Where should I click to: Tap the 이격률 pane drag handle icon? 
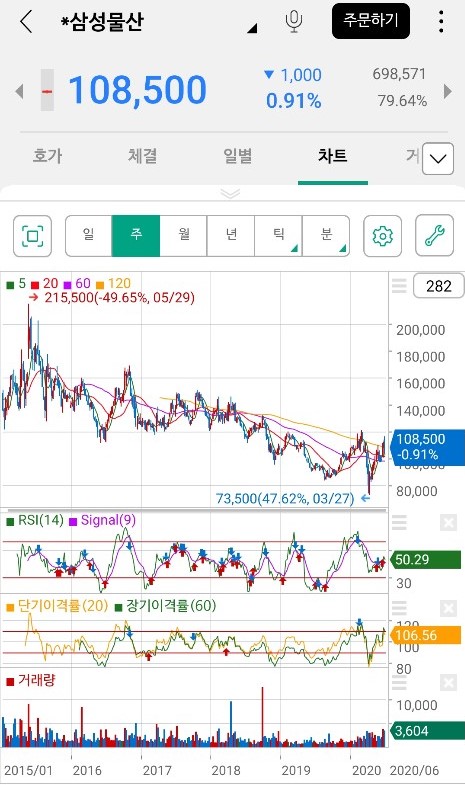(x=399, y=608)
